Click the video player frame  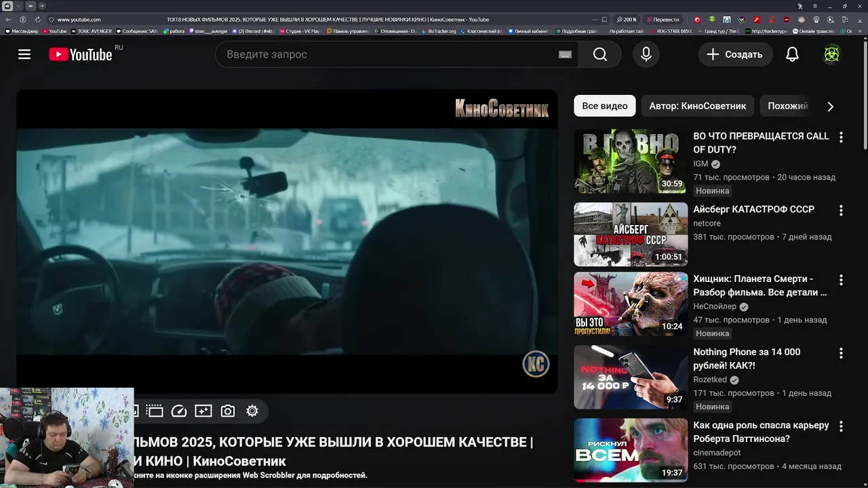click(287, 241)
